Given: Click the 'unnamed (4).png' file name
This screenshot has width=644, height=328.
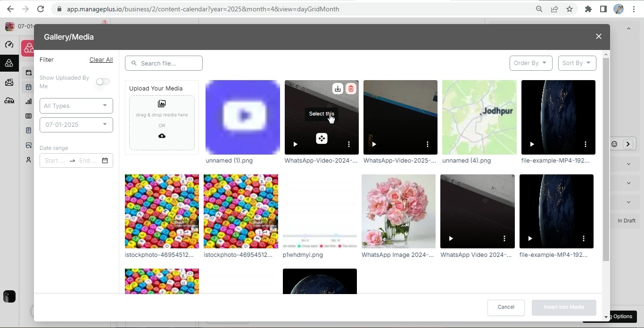Looking at the screenshot, I should (466, 160).
